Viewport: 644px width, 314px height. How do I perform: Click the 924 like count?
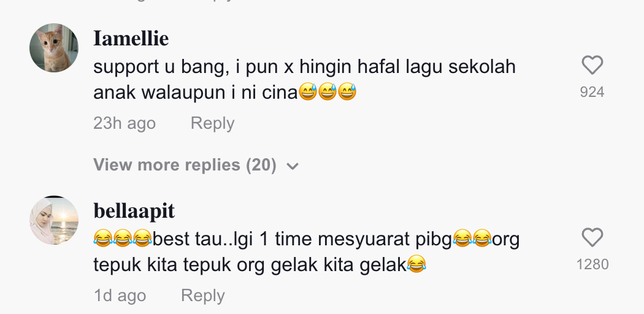pos(592,92)
